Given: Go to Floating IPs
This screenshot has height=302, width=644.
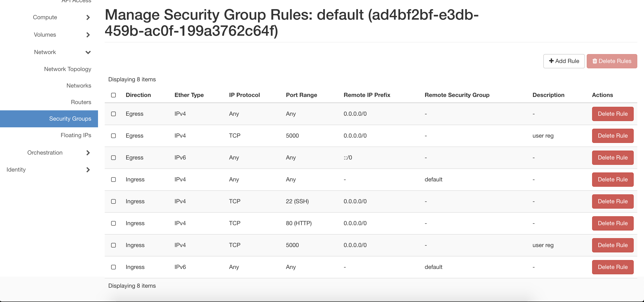Looking at the screenshot, I should pos(76,135).
